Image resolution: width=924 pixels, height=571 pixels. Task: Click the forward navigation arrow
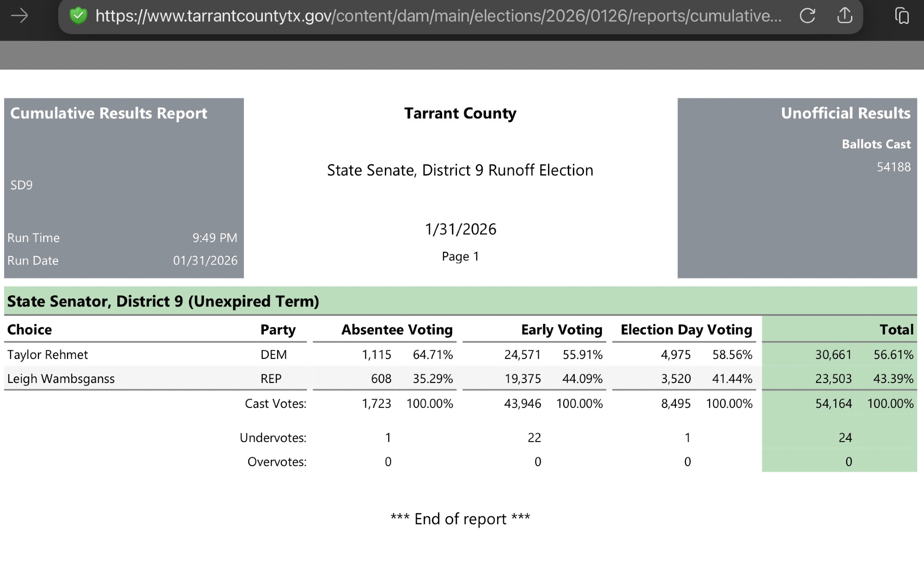[x=19, y=16]
